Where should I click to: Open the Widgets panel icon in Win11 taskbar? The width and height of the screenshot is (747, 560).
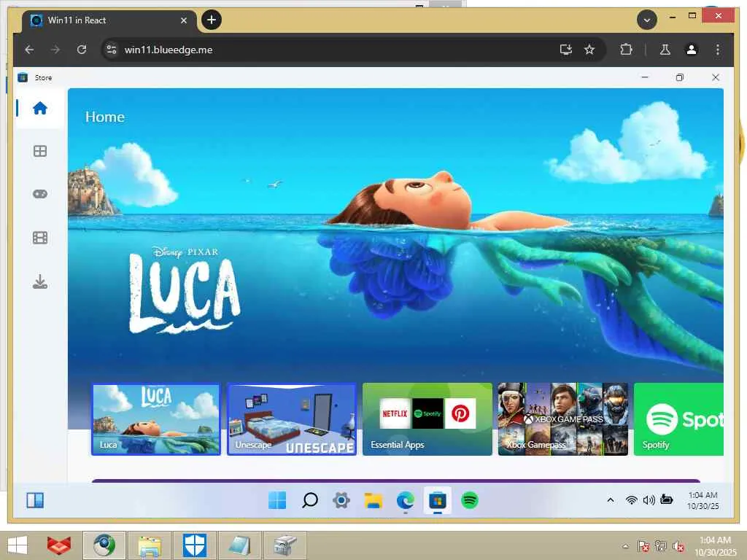(35, 500)
